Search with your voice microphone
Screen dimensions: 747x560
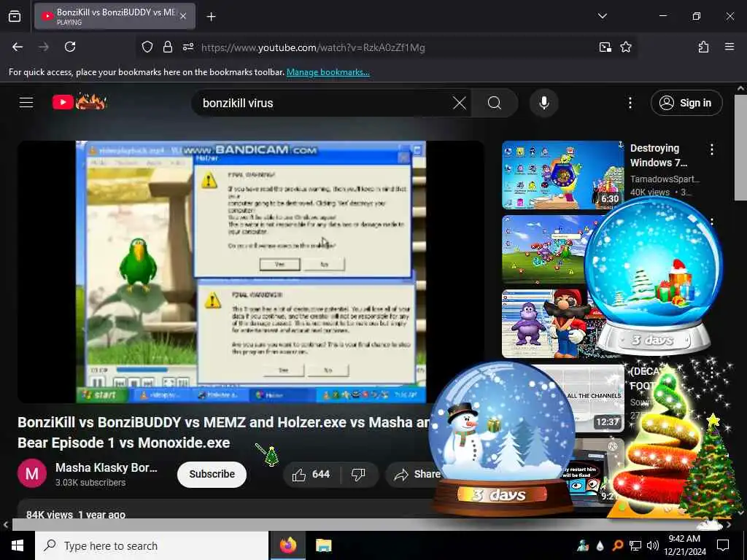click(543, 103)
